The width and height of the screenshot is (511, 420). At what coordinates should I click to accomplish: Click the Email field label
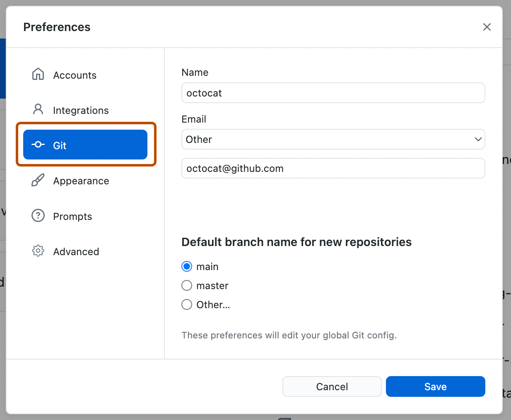coord(194,119)
